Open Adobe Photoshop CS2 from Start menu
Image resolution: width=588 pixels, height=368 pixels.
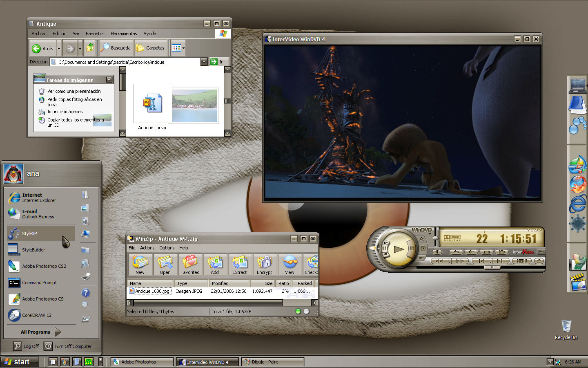tap(41, 266)
